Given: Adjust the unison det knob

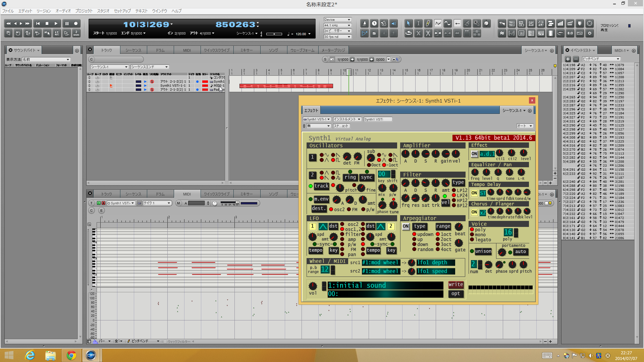Looking at the screenshot, I should pyautogui.click(x=488, y=264).
